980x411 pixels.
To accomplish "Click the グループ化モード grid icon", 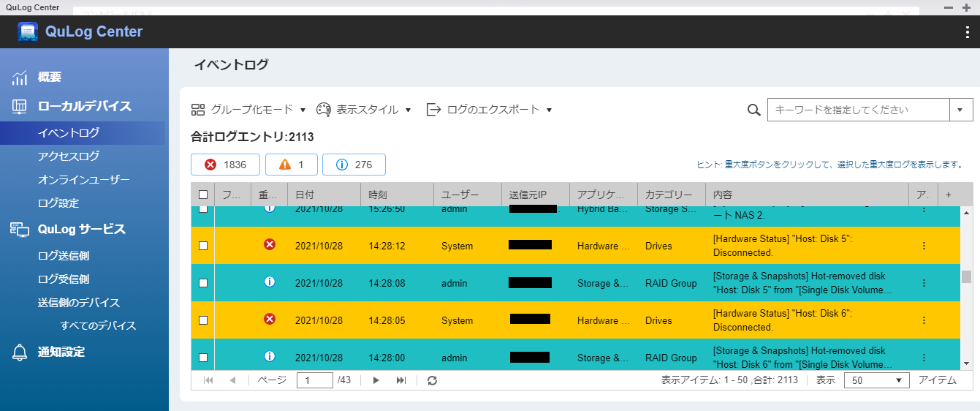I will [198, 110].
